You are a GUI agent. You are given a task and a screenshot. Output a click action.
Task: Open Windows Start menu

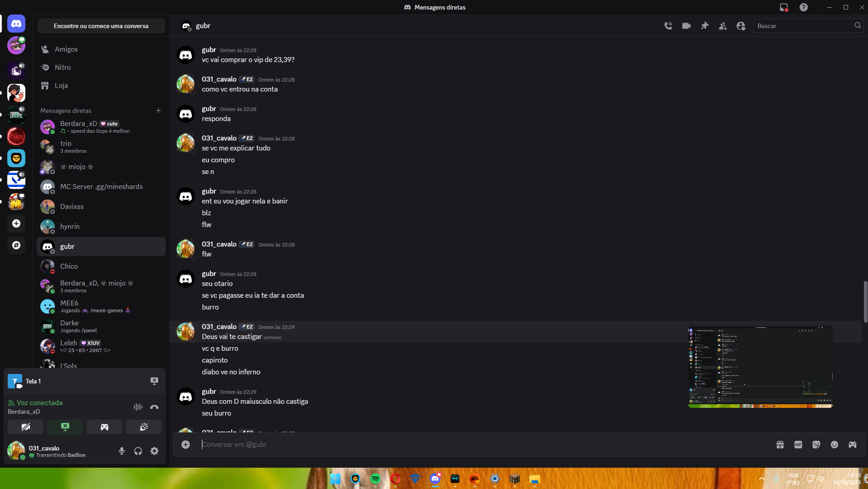336,479
